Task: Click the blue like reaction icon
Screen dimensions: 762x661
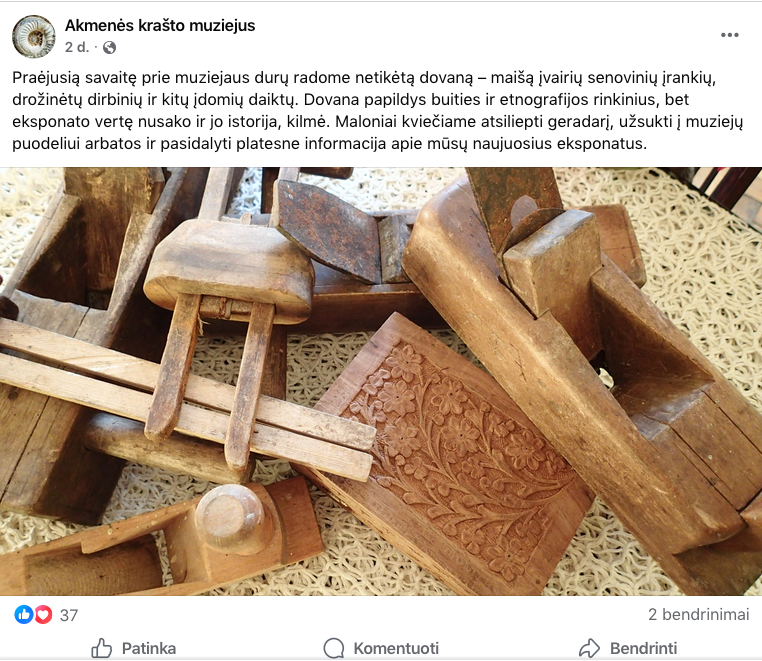Action: tap(23, 615)
